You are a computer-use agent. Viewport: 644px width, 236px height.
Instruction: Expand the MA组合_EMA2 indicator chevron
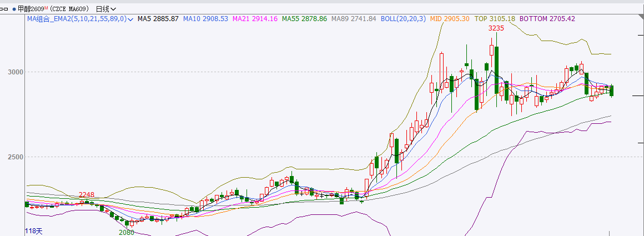coord(130,19)
